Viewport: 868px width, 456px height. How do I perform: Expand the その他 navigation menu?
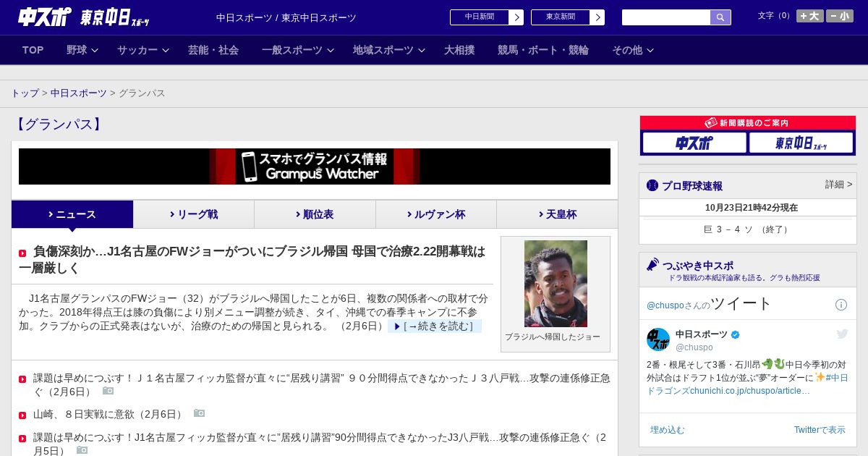pyautogui.click(x=633, y=50)
